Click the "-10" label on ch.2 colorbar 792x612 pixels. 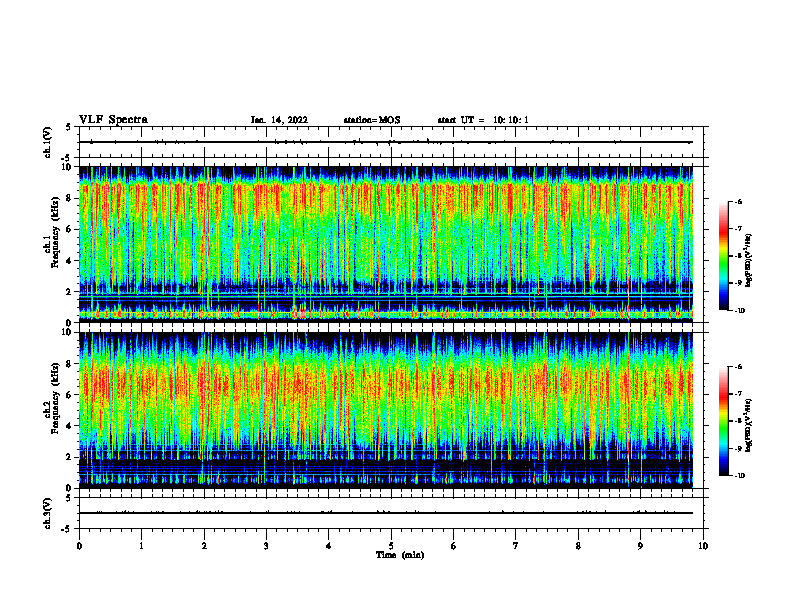click(740, 476)
